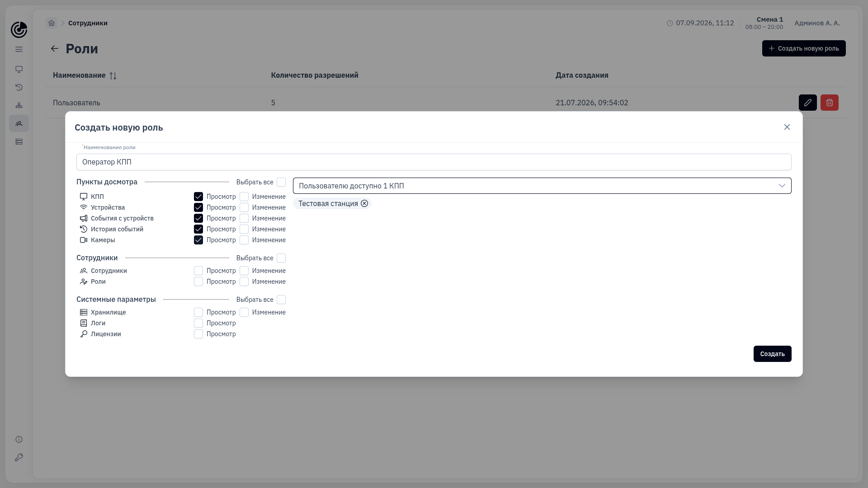Open the key icon in sidebar
868x488 pixels.
click(19, 457)
